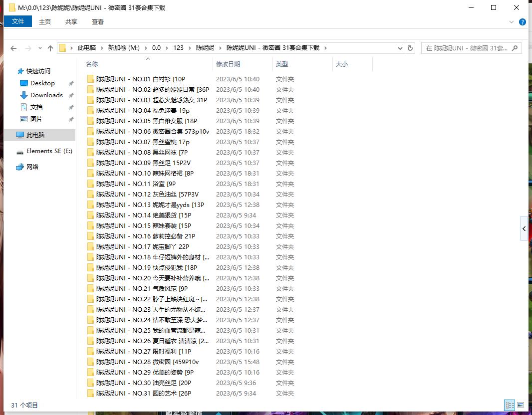Viewport: 532px width, 415px height.
Task: Expand the chevron after 新加卷 (M:) breadcrumb
Action: point(146,48)
